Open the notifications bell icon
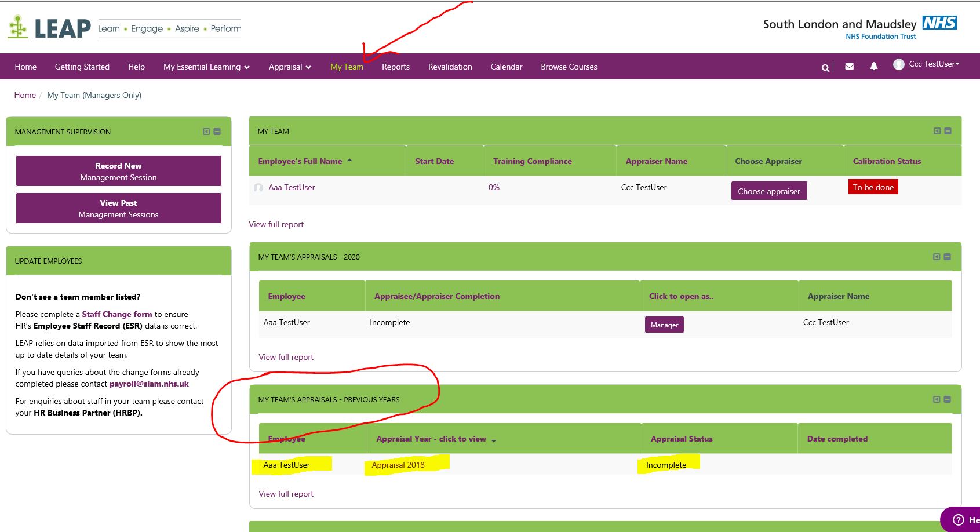This screenshot has height=532, width=980. pos(873,67)
